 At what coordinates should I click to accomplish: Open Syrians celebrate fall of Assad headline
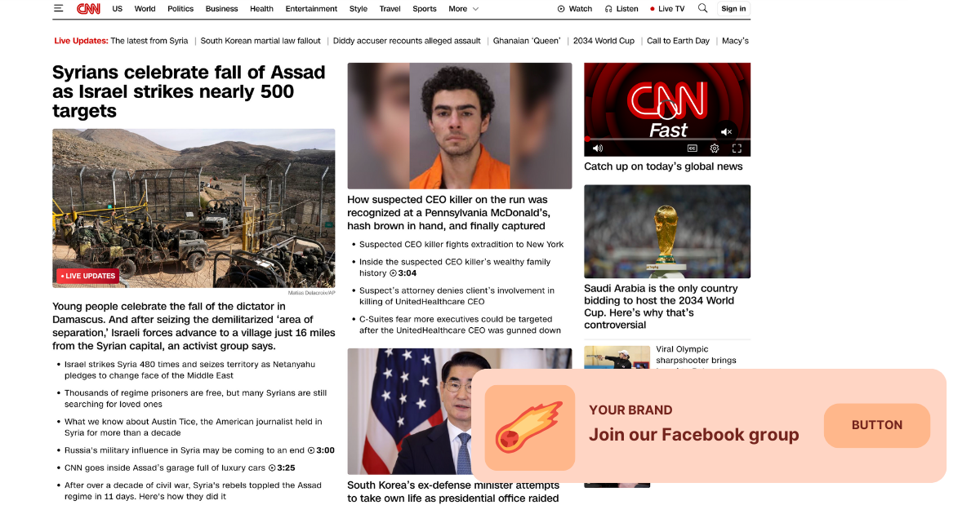tap(189, 91)
